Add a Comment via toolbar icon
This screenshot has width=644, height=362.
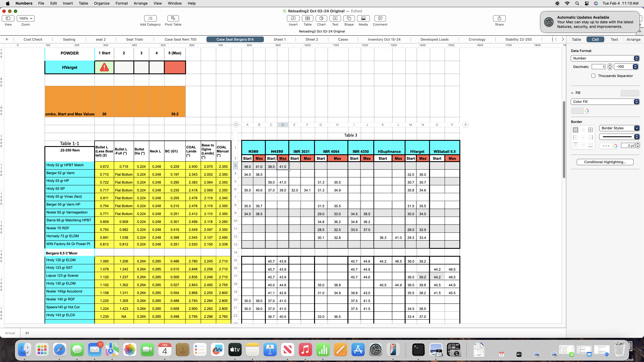click(380, 18)
